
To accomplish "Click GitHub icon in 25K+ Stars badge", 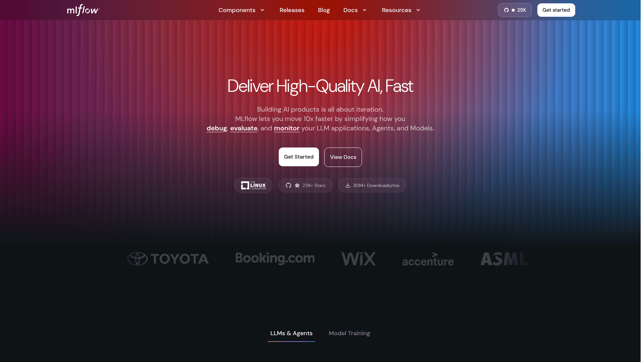I will (288, 185).
